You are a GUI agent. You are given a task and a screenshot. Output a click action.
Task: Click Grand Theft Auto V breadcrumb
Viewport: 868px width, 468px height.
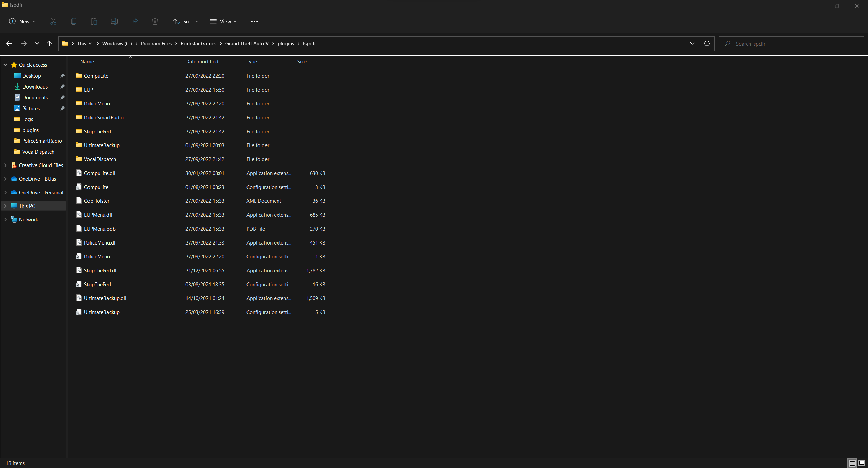247,44
